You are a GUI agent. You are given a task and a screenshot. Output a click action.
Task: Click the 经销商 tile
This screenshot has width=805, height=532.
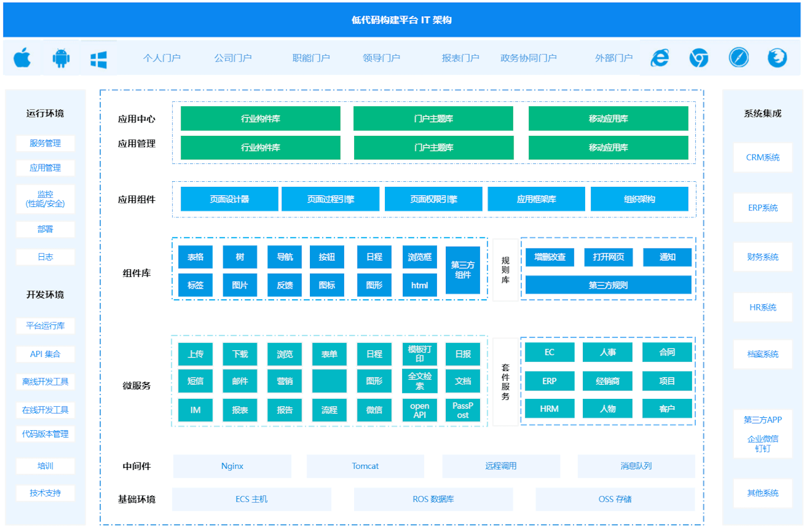pyautogui.click(x=608, y=381)
